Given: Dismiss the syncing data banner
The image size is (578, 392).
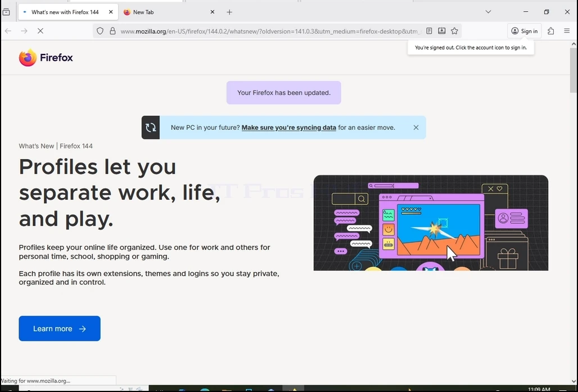Looking at the screenshot, I should point(416,128).
